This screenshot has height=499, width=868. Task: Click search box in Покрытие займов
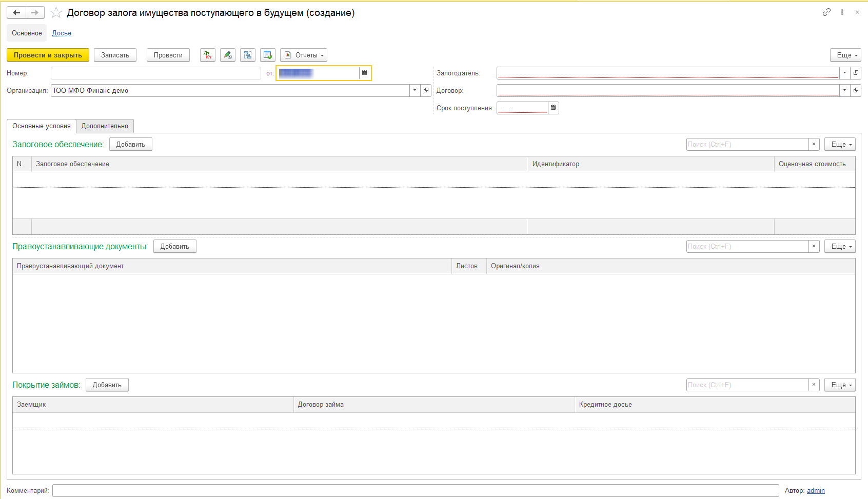pos(747,385)
